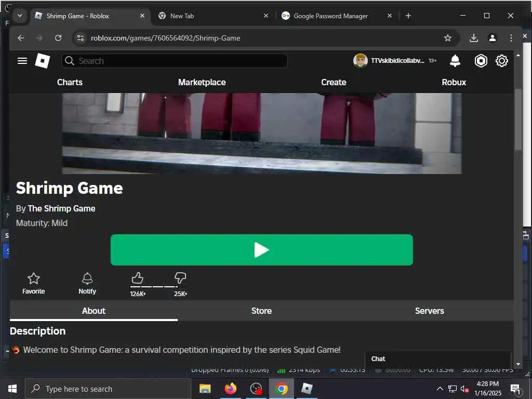
Task: Expand the Chrome tab search dropdown
Action: point(20,16)
